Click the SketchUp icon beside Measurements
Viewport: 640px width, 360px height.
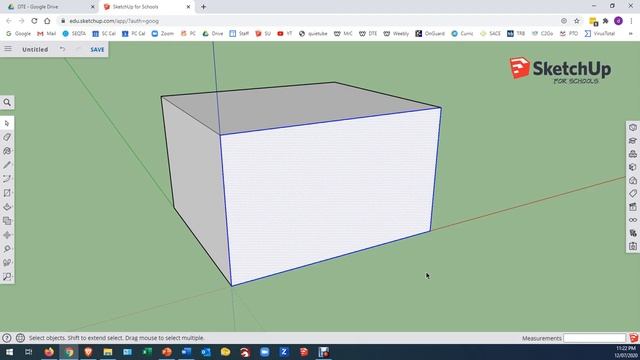tap(633, 338)
